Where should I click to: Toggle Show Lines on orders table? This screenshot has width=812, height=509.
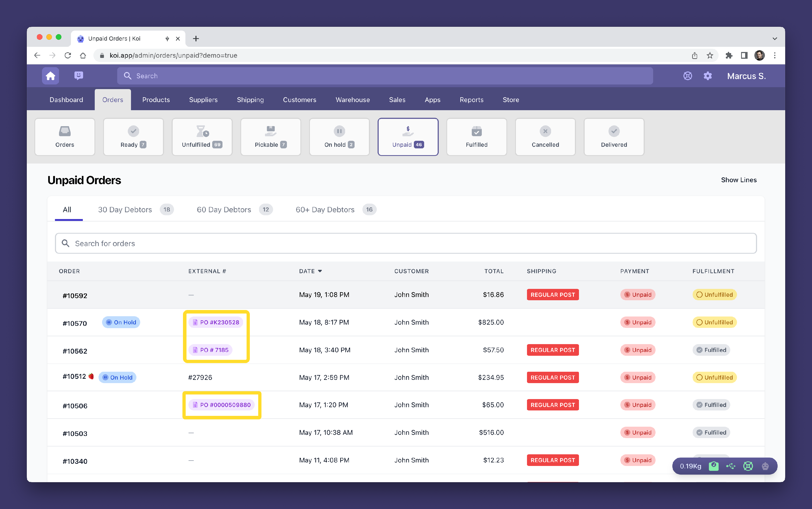[x=738, y=180]
